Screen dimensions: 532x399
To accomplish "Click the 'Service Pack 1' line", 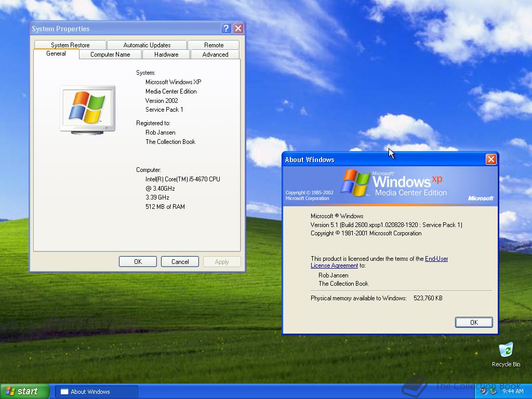I will (164, 110).
